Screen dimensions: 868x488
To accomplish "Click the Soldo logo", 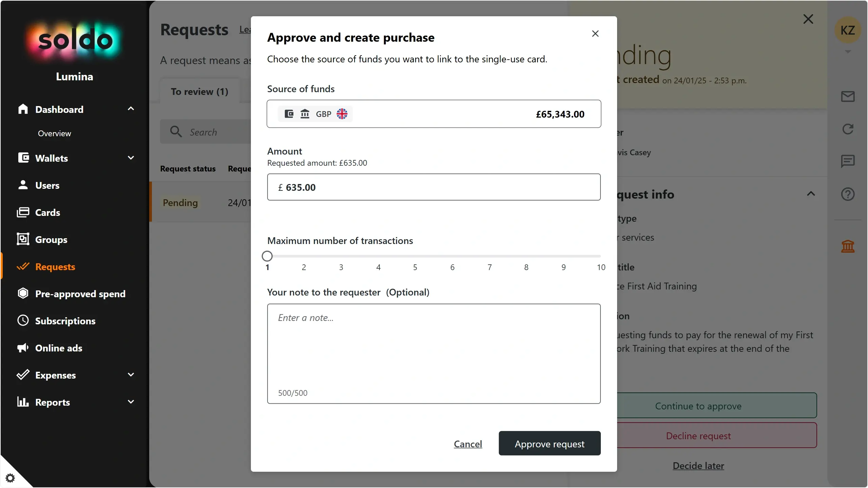I will coord(75,41).
